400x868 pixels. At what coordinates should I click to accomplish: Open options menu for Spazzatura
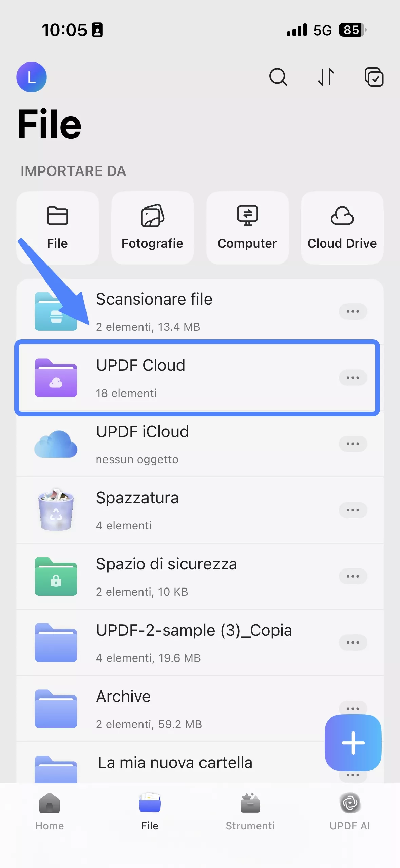tap(353, 510)
